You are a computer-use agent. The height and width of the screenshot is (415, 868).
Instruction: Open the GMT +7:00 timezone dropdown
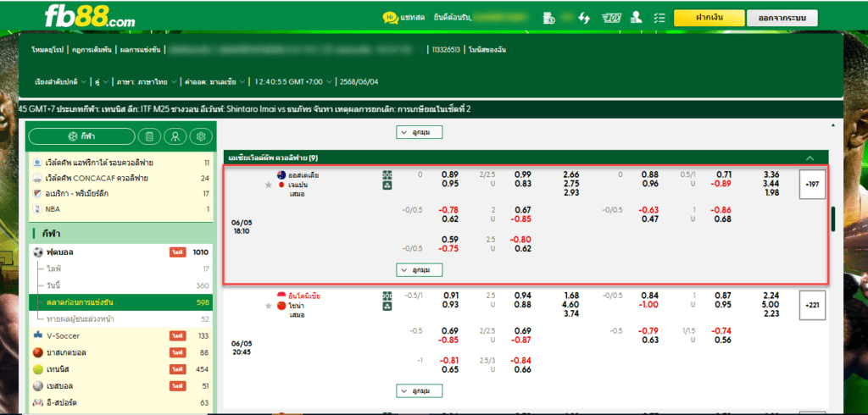click(x=294, y=82)
